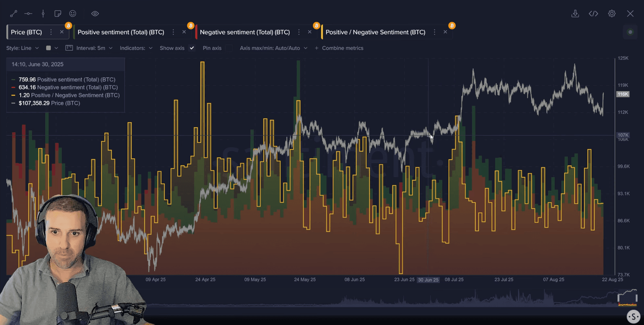Screen dimensions: 644x325
Task: Add a sticky note to chart
Action: coord(58,14)
